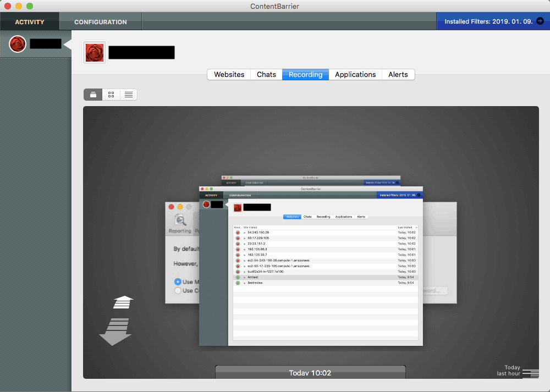This screenshot has width=550, height=392.
Task: Select the blacked-out user entry in the sidebar
Action: [46, 43]
